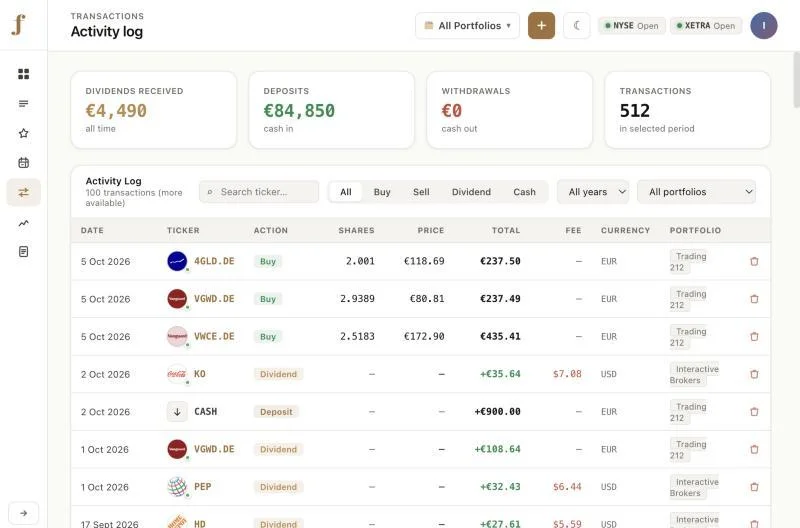The image size is (800, 528).
Task: Delete the 4GLD.DE buy transaction
Action: click(754, 261)
